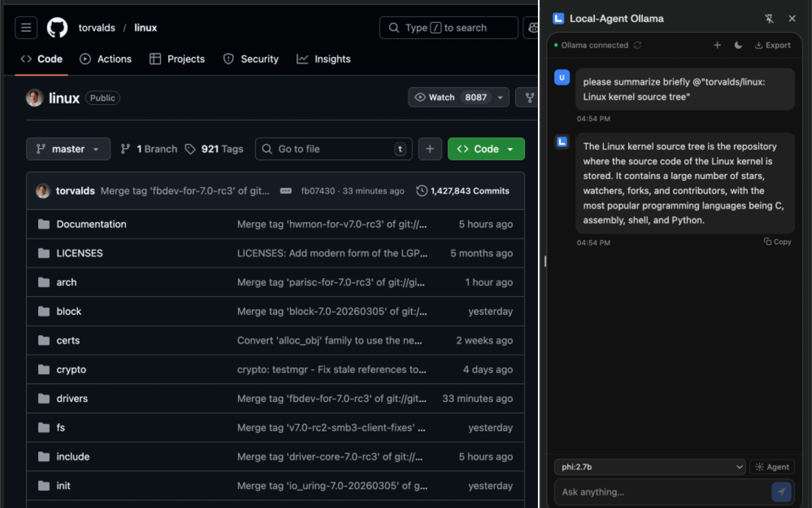Click the arch folder icon

tap(44, 283)
